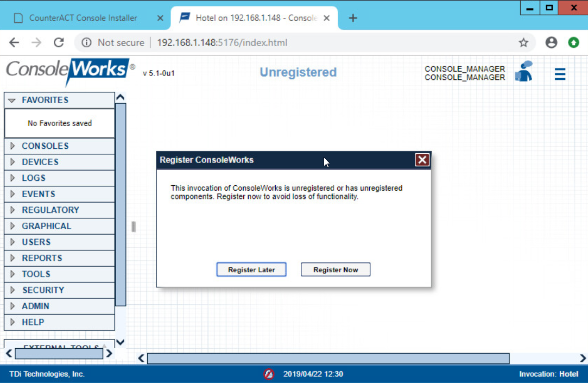Click the red alert status icon
Screen dimensions: 588x383
(x=269, y=374)
